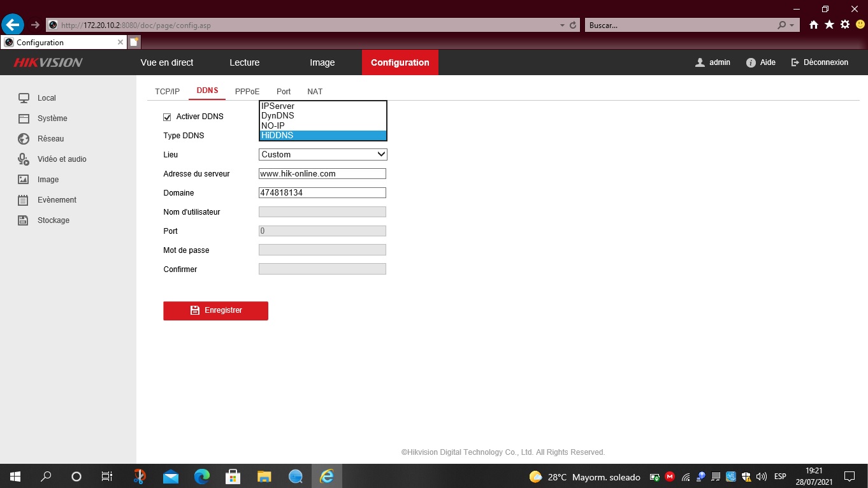Viewport: 868px width, 488px height.
Task: Uncheck the Activer DDNS checkbox
Action: [x=168, y=117]
